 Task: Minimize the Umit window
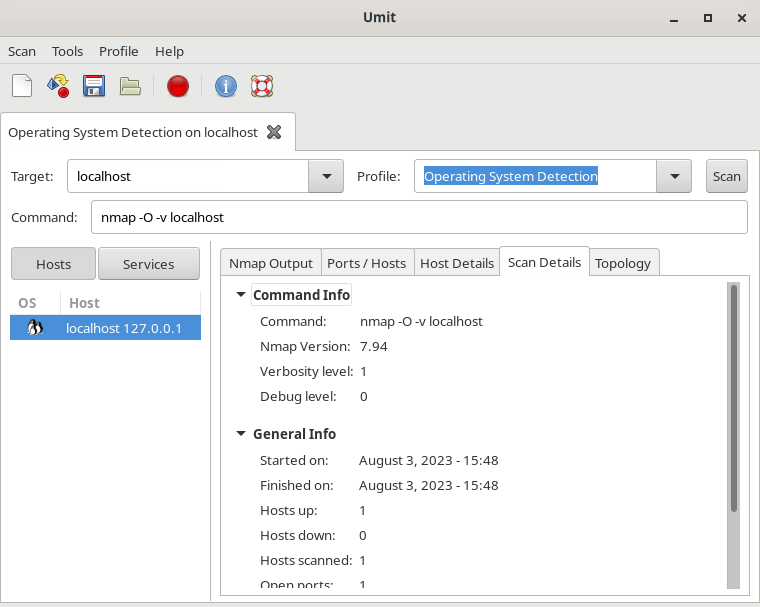[x=674, y=18]
